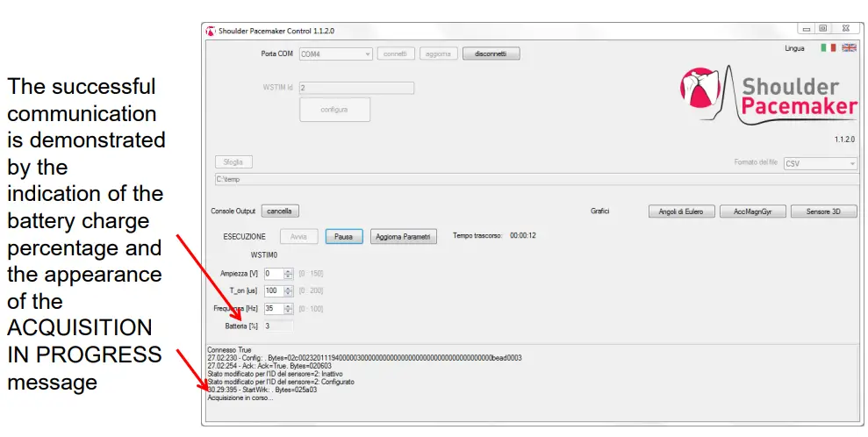The height and width of the screenshot is (437, 868).
Task: Decrease Ampiezza value with down arrow
Action: click(289, 276)
